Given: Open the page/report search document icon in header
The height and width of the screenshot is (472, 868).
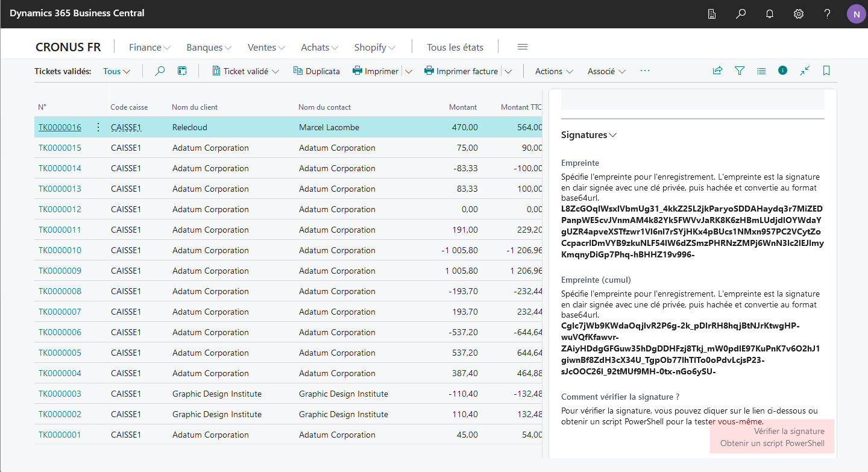Looking at the screenshot, I should [712, 14].
